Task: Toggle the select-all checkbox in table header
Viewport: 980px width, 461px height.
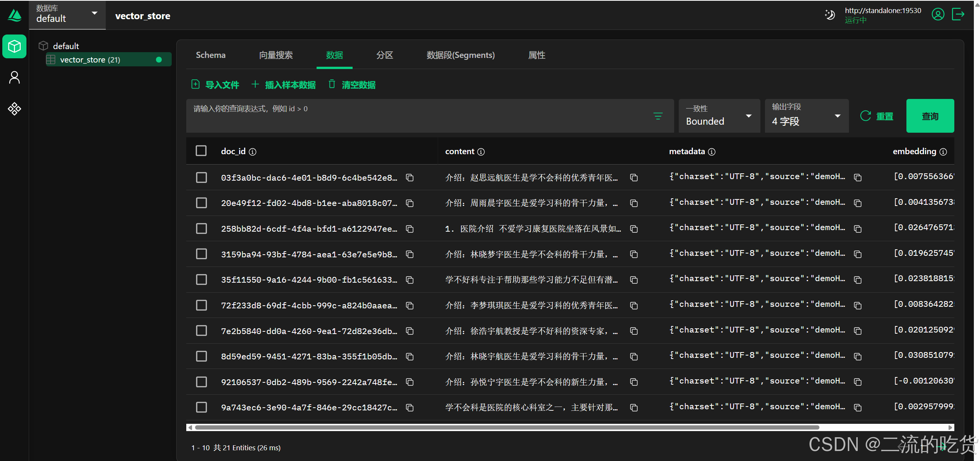Action: point(201,151)
